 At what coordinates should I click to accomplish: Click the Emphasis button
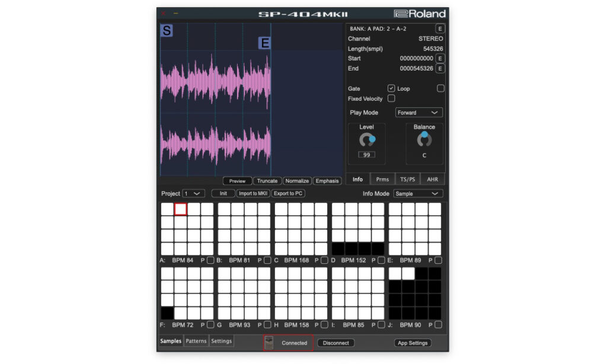click(x=327, y=181)
